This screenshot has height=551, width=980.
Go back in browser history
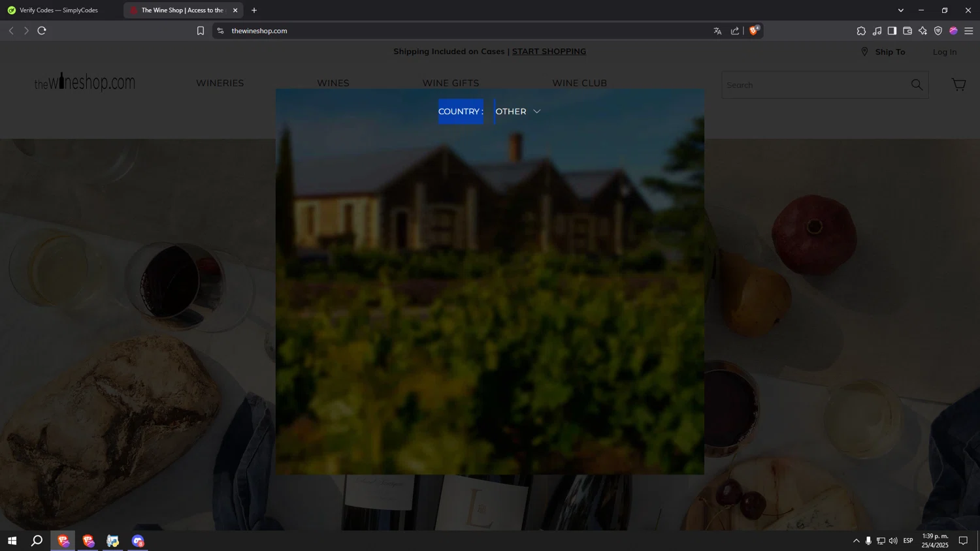[11, 31]
